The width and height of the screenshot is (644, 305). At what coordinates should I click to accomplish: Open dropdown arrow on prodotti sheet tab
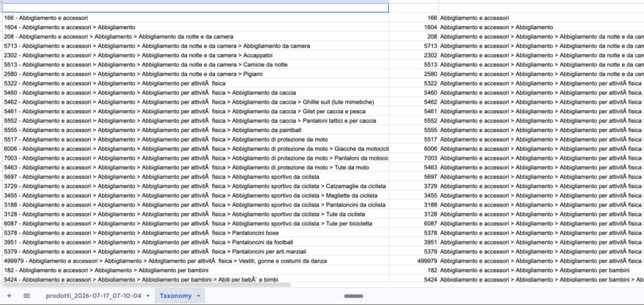148,296
